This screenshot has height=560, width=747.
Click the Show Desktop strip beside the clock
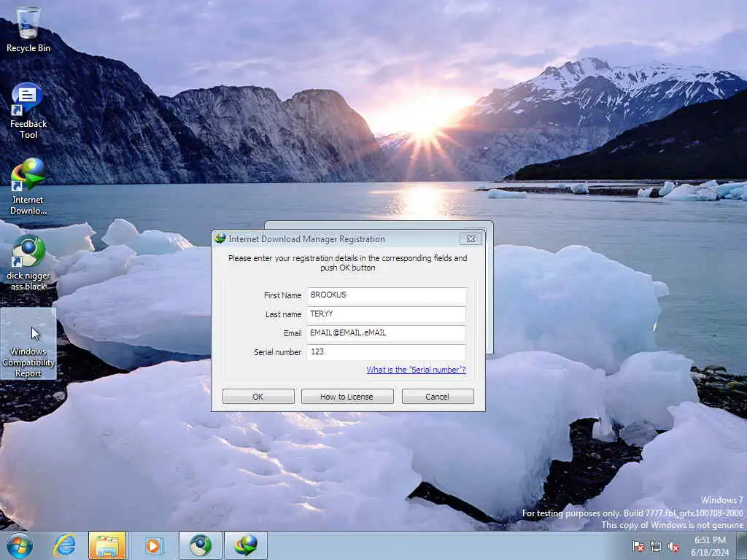point(742,545)
